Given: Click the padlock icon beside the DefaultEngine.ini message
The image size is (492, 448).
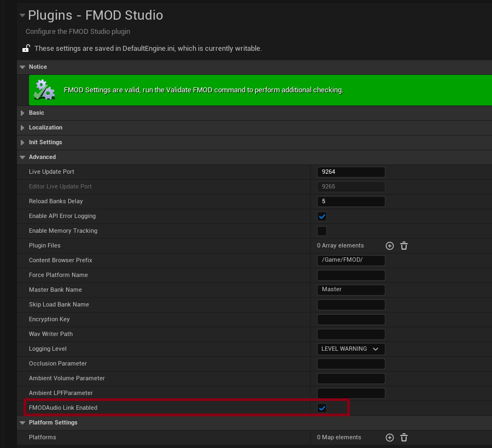Looking at the screenshot, I should pyautogui.click(x=26, y=48).
